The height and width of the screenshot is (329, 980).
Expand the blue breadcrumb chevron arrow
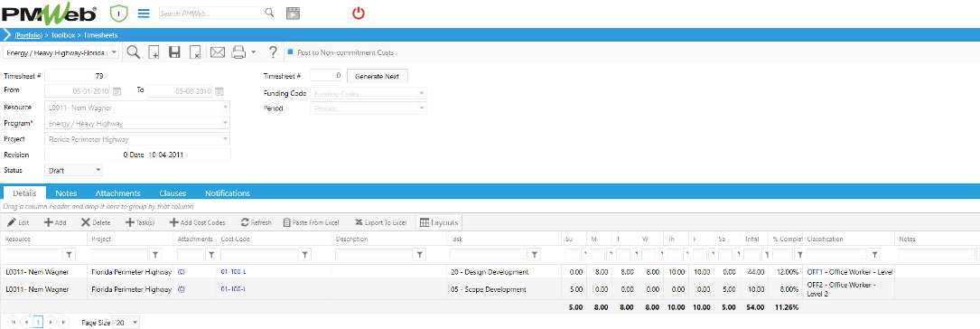pos(7,35)
